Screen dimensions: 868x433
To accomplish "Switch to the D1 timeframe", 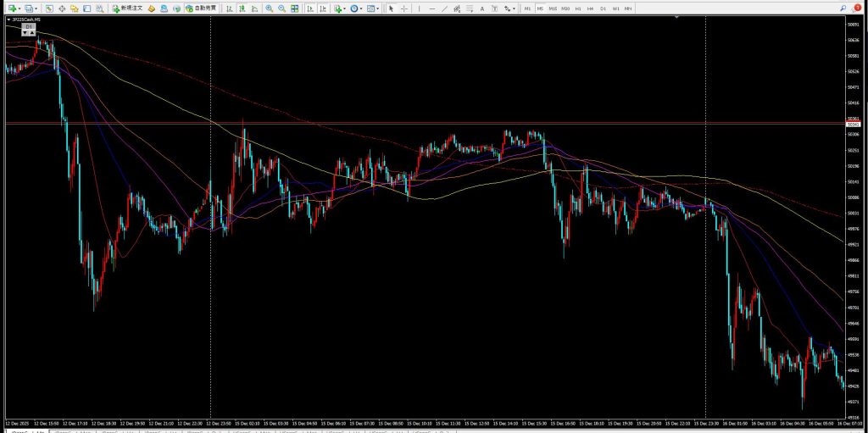I will (603, 8).
